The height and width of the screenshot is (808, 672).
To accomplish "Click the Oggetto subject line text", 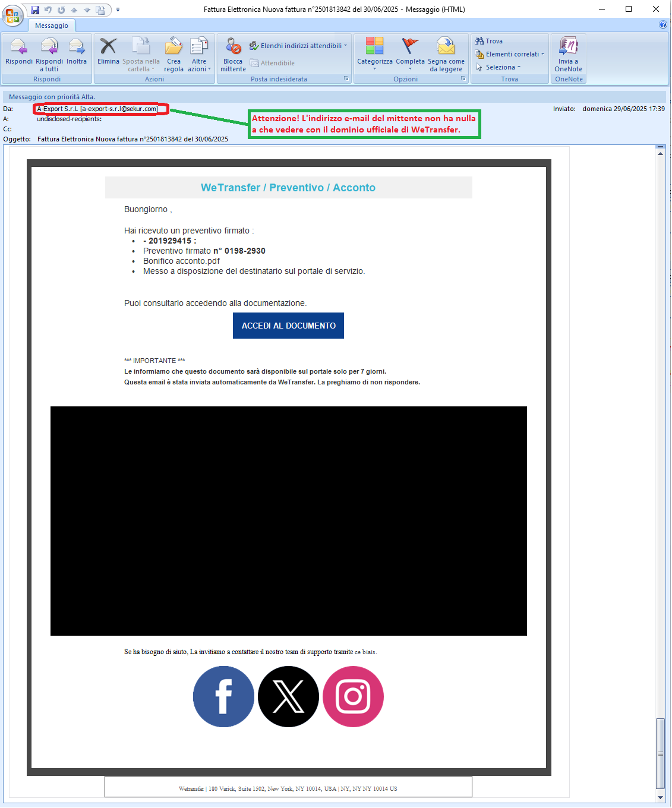I will tap(132, 139).
